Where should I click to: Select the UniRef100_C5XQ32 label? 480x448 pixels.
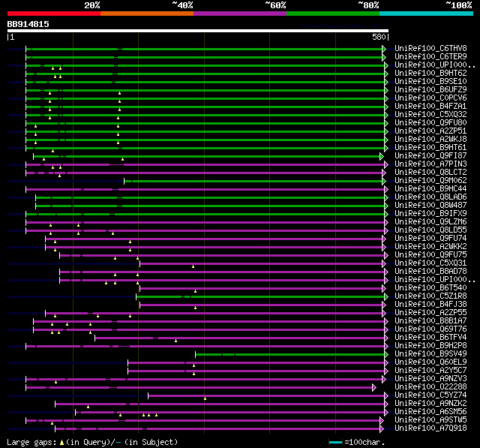coord(430,115)
